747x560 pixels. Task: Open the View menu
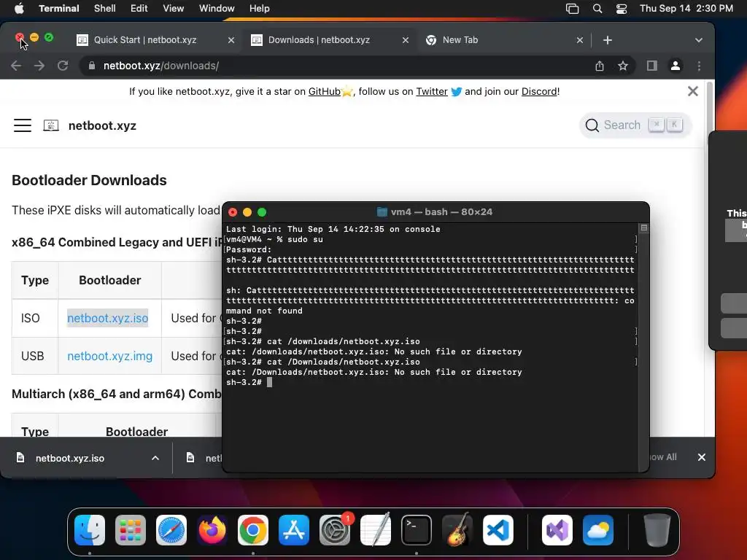coord(174,9)
